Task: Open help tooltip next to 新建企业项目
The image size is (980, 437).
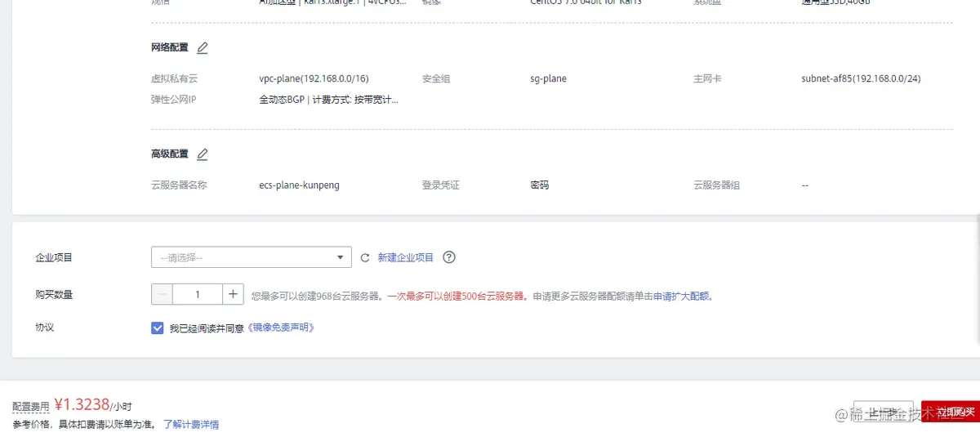Action: click(449, 257)
